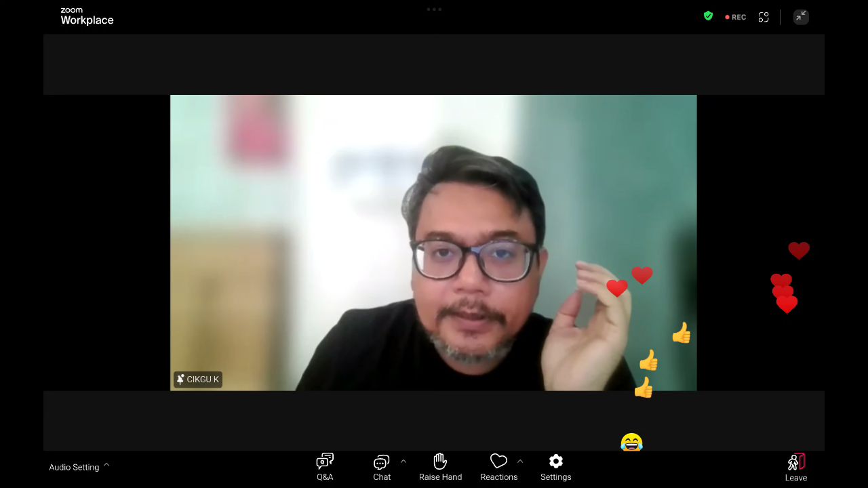The width and height of the screenshot is (868, 488).
Task: Expand the Chat options caret
Action: point(403,462)
